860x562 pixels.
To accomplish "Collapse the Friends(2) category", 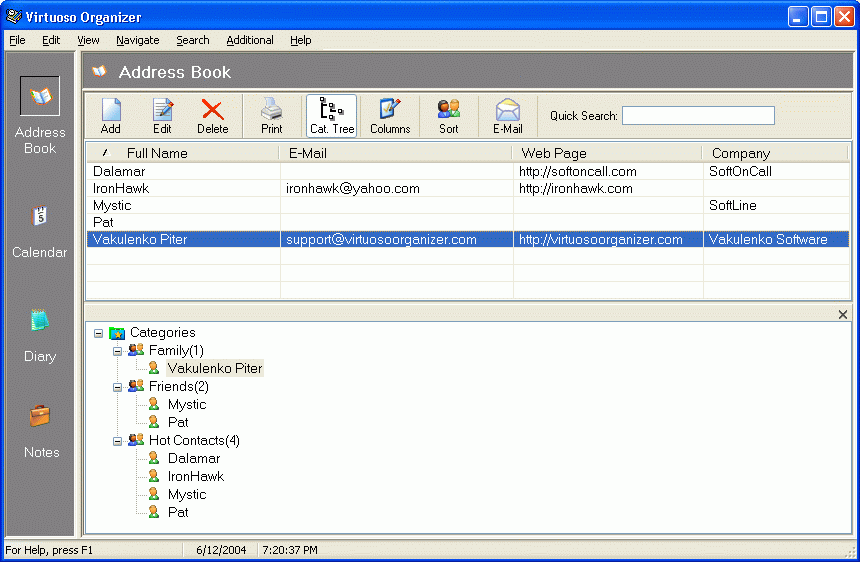I will (117, 387).
